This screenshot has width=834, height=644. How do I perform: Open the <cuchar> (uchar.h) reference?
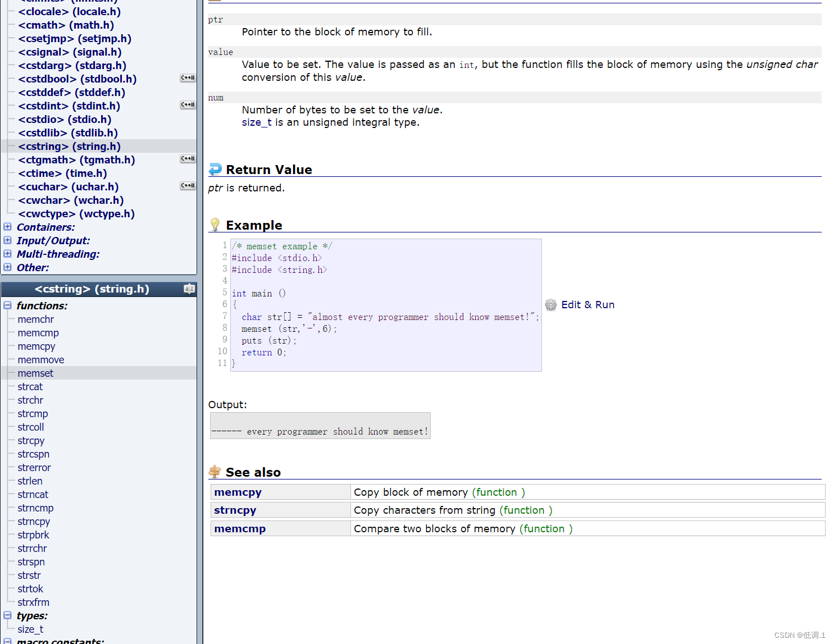(69, 187)
